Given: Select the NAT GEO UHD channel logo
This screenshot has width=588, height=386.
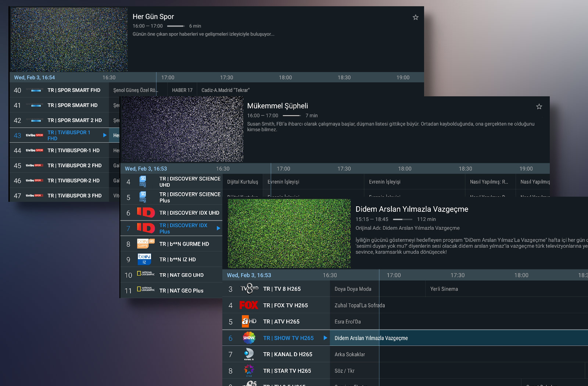Looking at the screenshot, I should 146,275.
